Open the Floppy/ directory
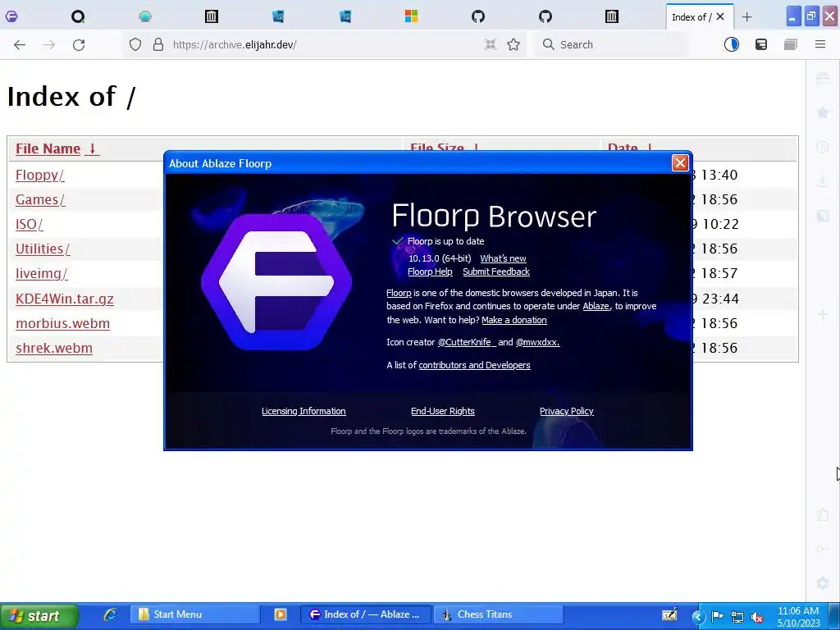 point(39,176)
